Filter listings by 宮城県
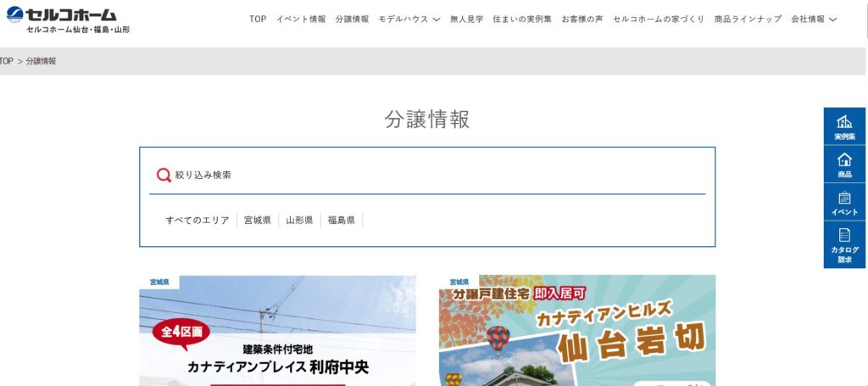Image resolution: width=868 pixels, height=386 pixels. point(258,221)
